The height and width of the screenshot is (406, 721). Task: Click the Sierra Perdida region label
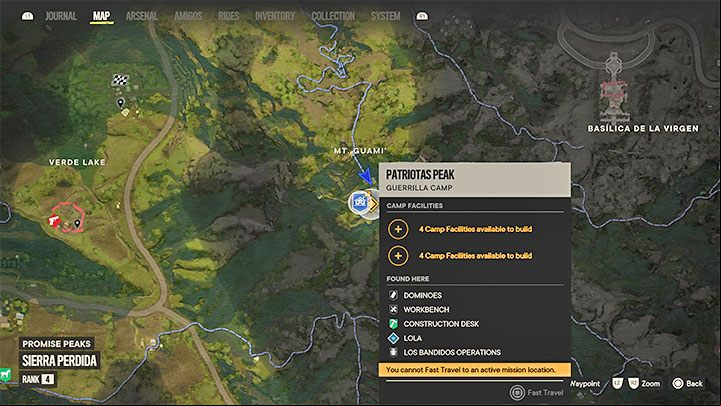tap(59, 361)
